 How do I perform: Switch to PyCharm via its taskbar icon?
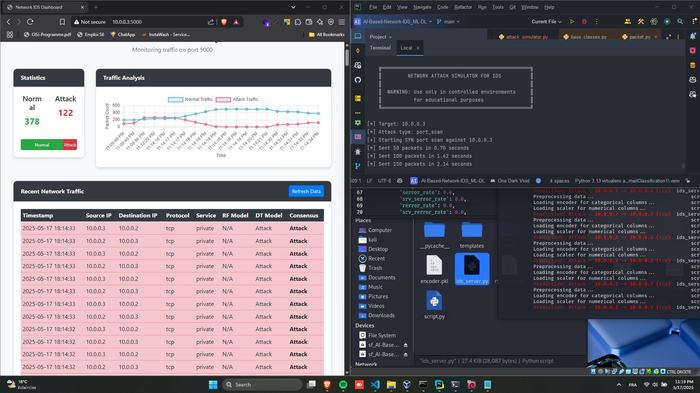[439, 385]
